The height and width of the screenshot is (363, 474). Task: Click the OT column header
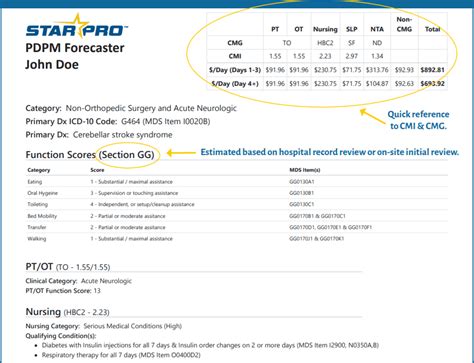click(299, 29)
